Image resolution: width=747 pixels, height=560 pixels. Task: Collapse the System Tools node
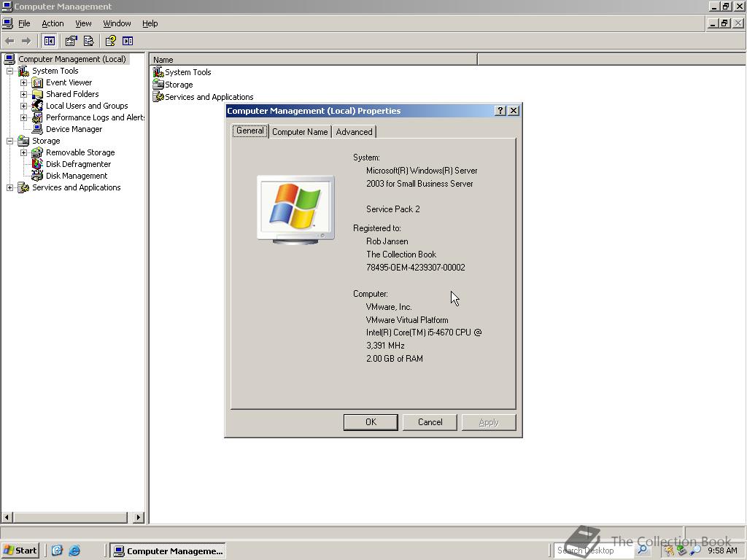click(x=10, y=71)
